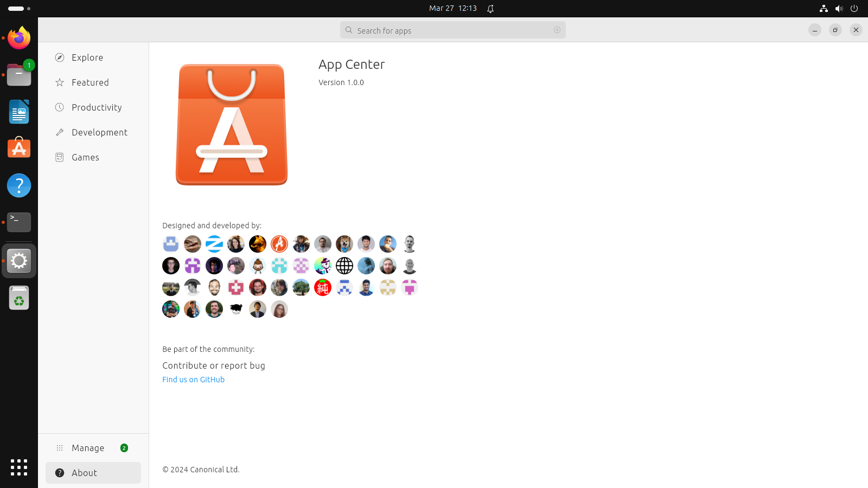Screen dimensions: 868x488
Task: Click the flaming fox avatar
Action: pyautogui.click(x=258, y=244)
